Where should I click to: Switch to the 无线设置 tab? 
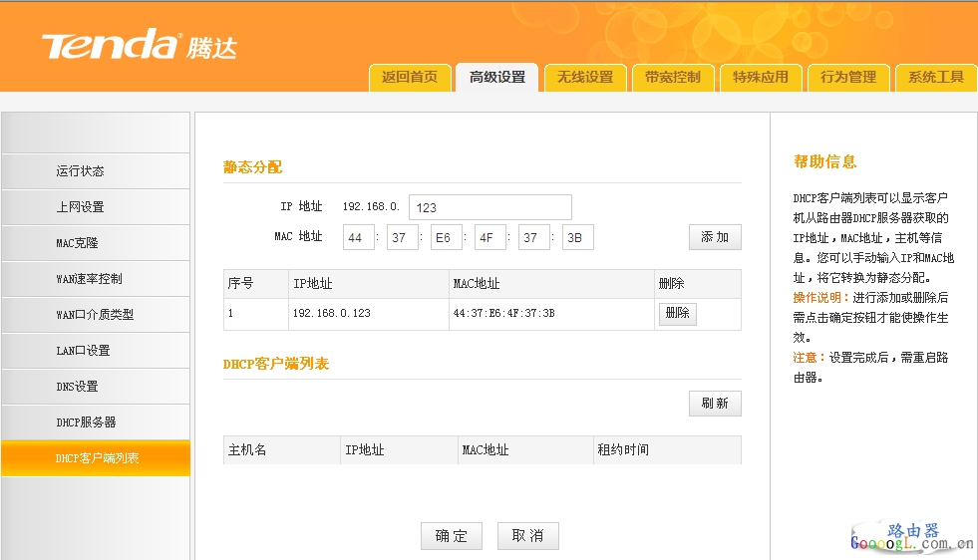coord(585,78)
